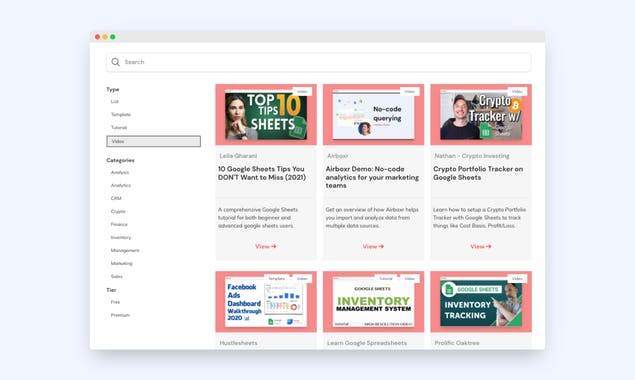The width and height of the screenshot is (635, 380).
Task: Open Crypto Portfolio Tracker on Google Sheets title
Action: (478, 173)
